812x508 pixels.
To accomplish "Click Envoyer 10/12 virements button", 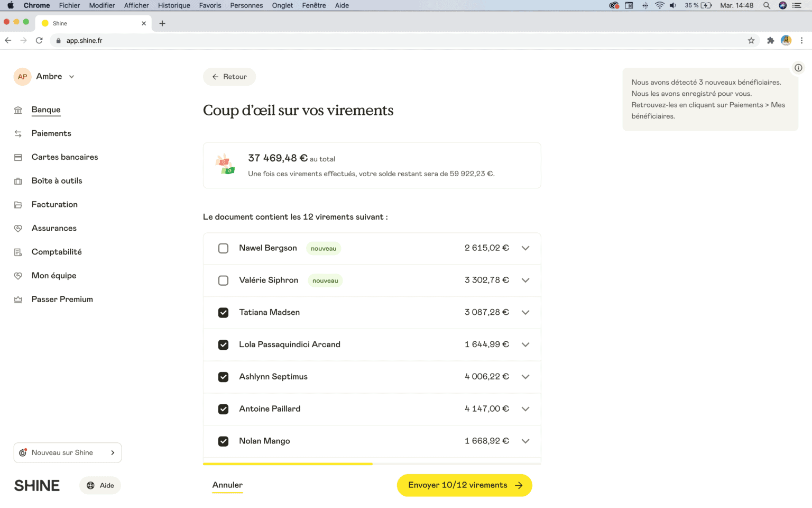I will [464, 485].
